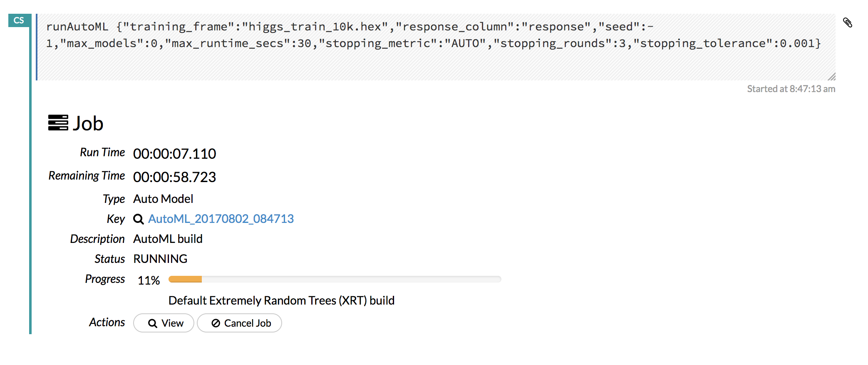
Task: Click the View button
Action: (x=164, y=323)
